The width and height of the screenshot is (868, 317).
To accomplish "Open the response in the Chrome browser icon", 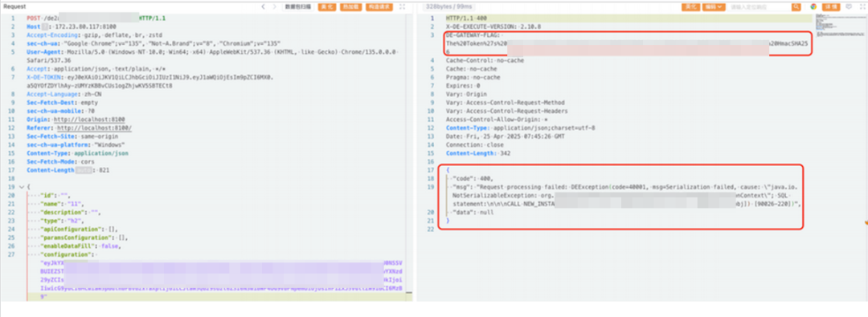I will 813,6.
